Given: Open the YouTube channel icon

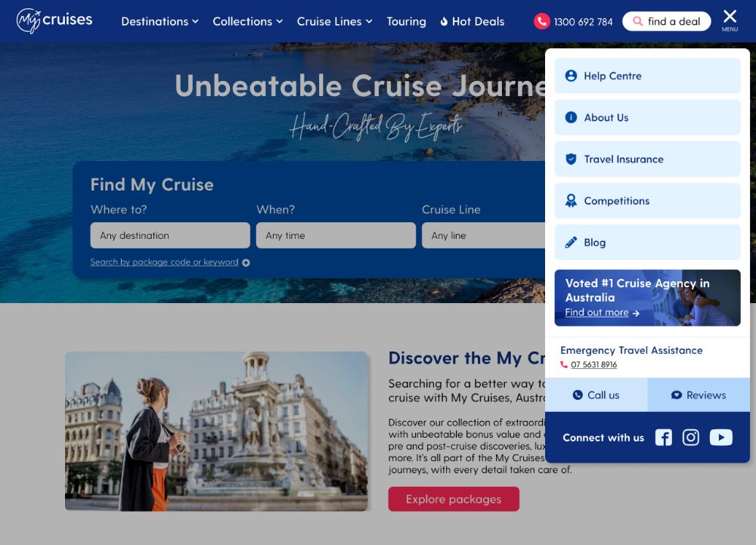Looking at the screenshot, I should click(720, 438).
